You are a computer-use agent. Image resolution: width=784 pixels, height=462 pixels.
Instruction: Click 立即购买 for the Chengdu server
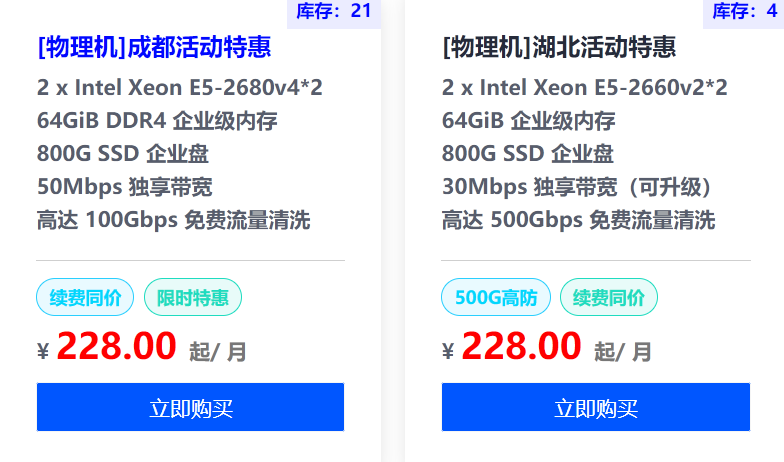click(190, 407)
